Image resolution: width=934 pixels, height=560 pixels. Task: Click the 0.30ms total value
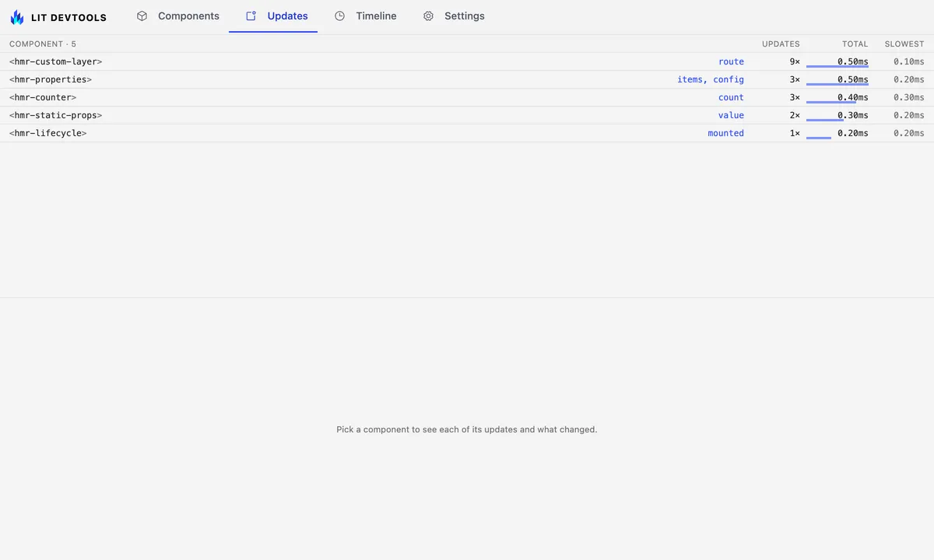tap(853, 115)
